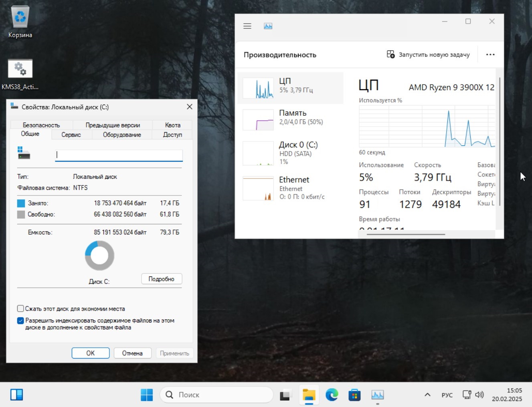Open the Windows Start menu
The height and width of the screenshot is (407, 532).
(x=147, y=395)
